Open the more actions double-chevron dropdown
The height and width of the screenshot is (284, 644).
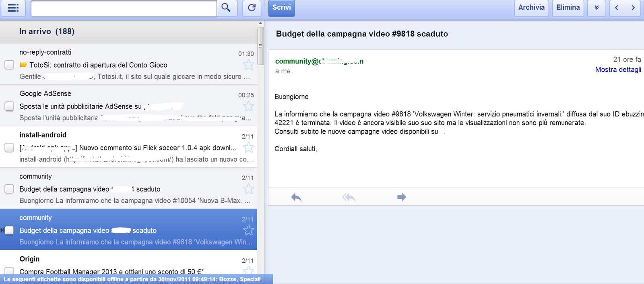tap(597, 8)
